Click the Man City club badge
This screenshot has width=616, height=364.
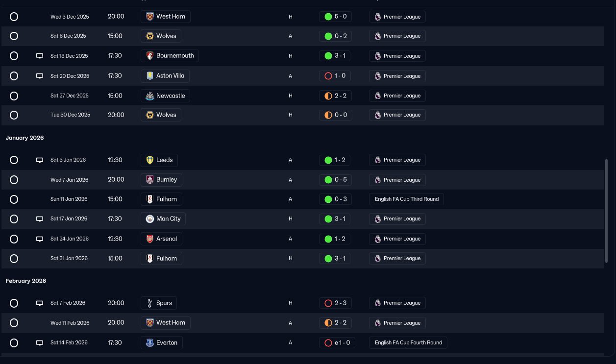[x=150, y=219]
